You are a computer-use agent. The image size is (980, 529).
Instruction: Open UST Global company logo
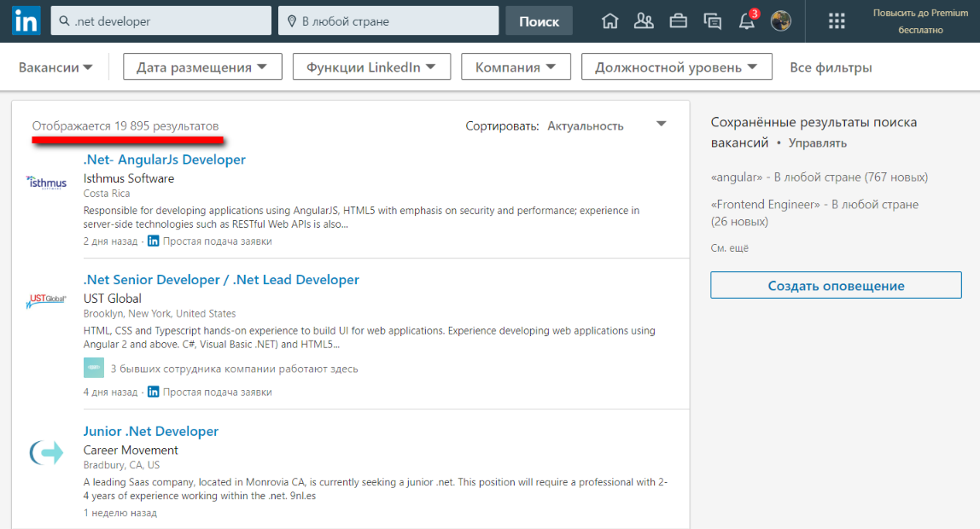click(x=46, y=300)
